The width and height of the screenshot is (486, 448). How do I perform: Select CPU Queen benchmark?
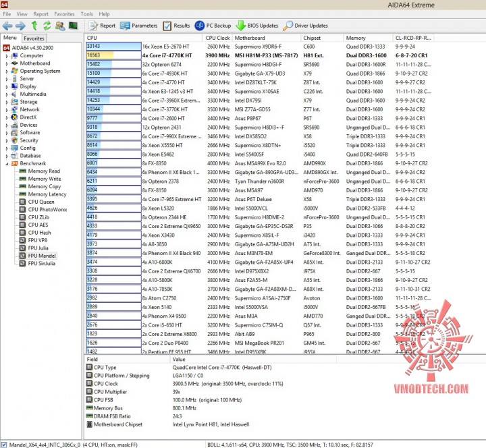coord(41,202)
